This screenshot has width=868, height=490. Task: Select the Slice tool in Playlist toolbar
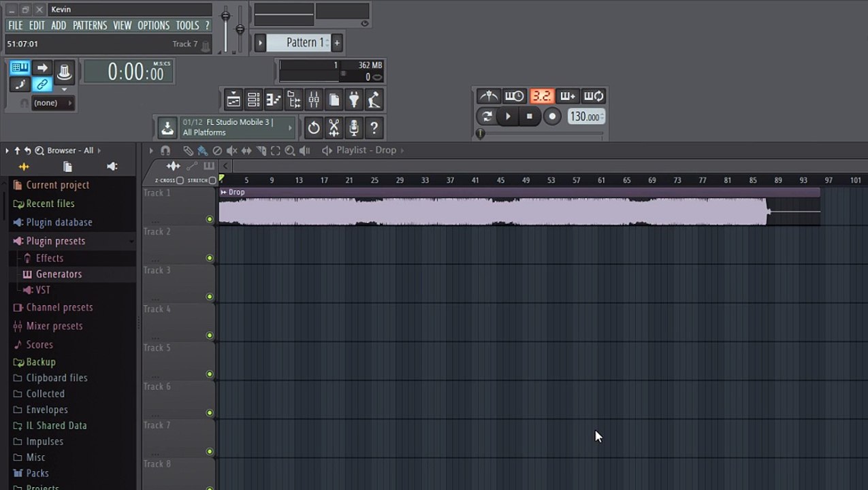(261, 150)
